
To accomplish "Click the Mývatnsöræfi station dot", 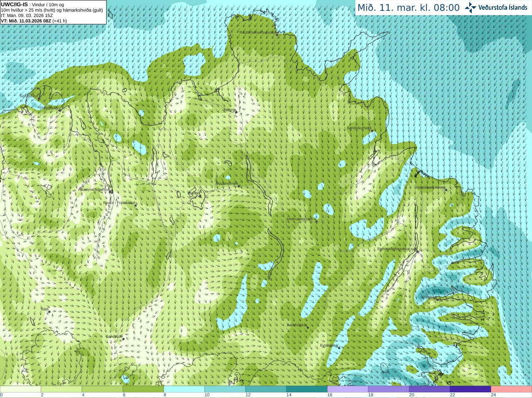I will pos(239,186).
